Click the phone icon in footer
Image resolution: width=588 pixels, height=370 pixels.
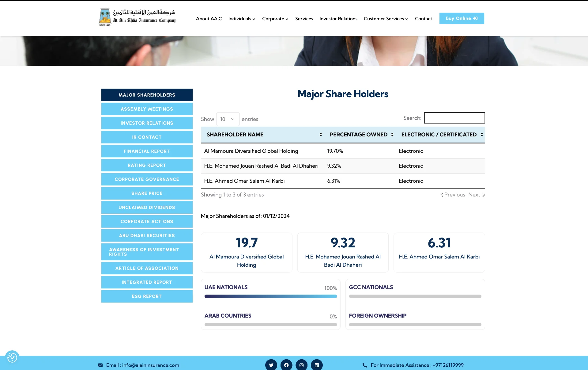(x=365, y=365)
